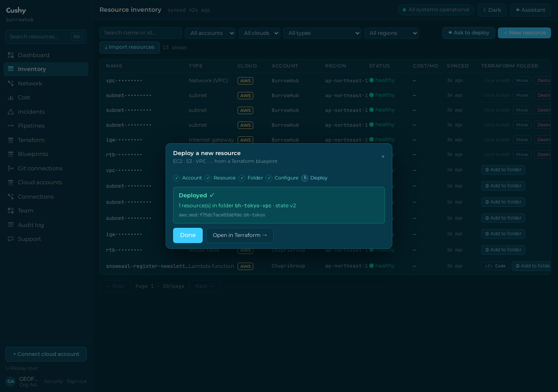This screenshot has height=392, width=558.
Task: Click the Inventory sidebar icon
Action: (x=10, y=69)
